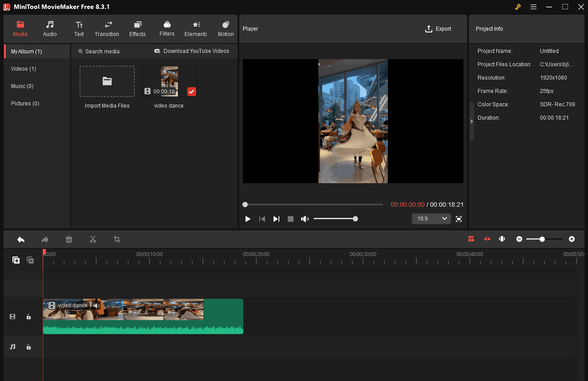Mute the player audio with the speaker icon
Screen dimensions: 588x381
click(x=305, y=218)
